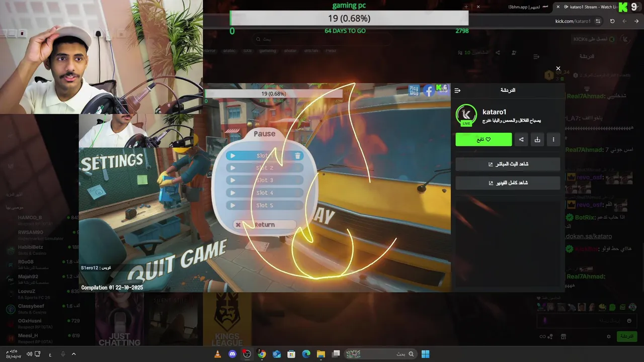Select Slot 4 in the Pause menu
Screen dimensions: 644x362
(x=265, y=193)
